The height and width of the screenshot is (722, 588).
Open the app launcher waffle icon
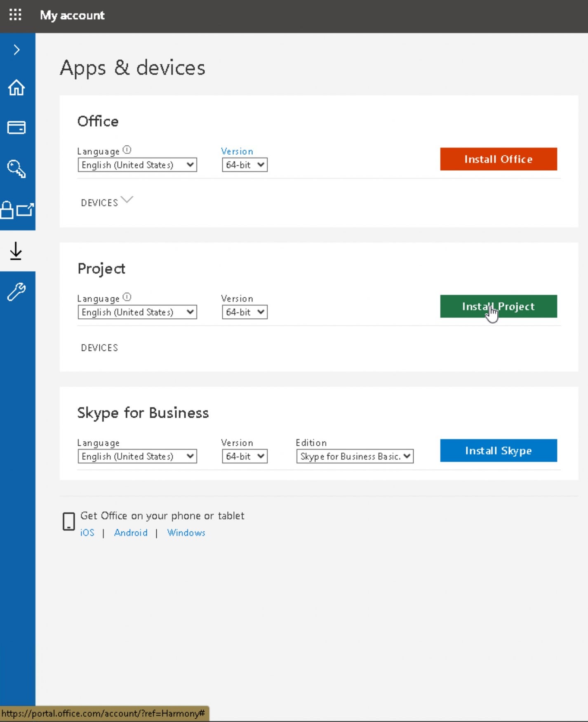(15, 15)
